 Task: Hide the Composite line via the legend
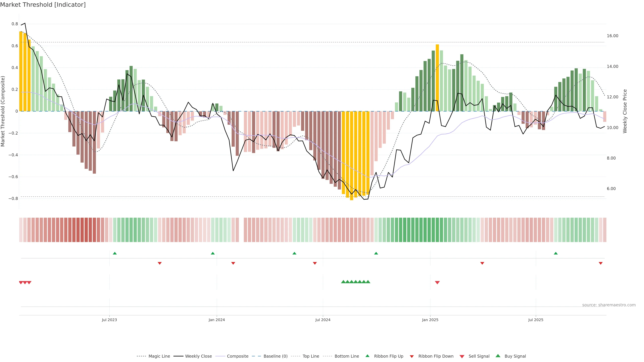[x=237, y=356]
